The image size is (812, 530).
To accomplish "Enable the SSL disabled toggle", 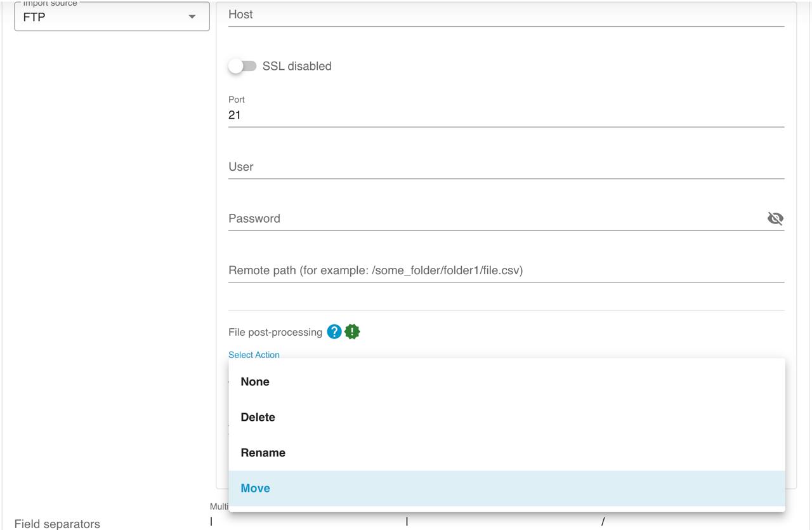I will coord(243,65).
